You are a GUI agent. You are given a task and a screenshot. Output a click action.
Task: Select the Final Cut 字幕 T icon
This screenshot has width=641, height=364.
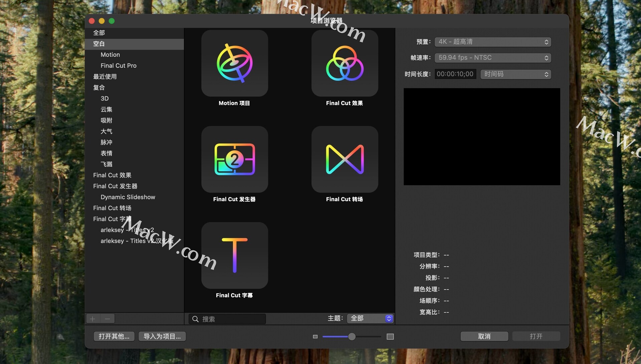point(234,256)
